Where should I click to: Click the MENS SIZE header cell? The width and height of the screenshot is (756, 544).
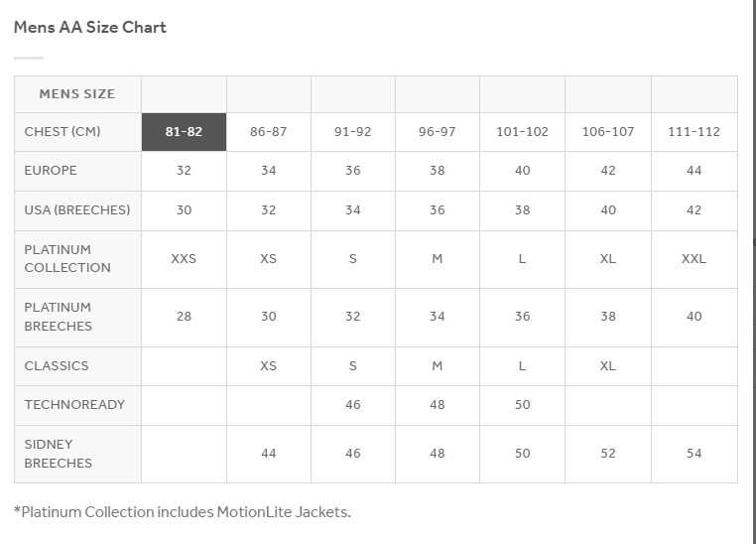click(77, 94)
